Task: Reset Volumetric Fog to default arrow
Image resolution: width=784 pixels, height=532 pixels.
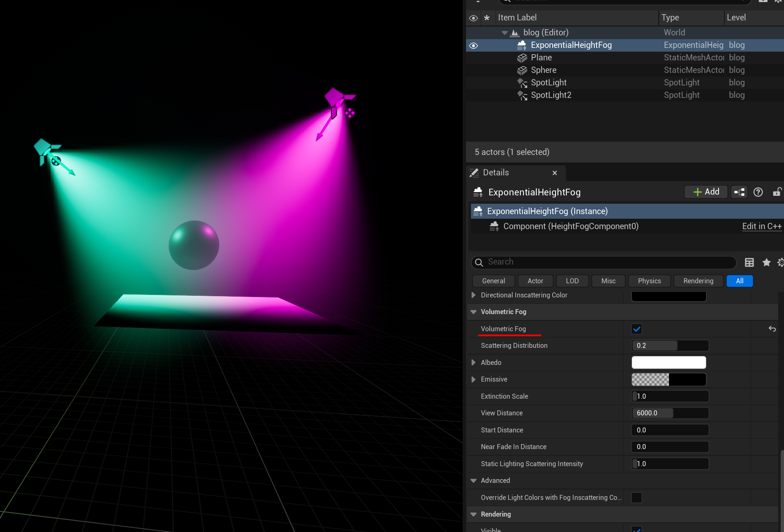Action: pos(772,329)
